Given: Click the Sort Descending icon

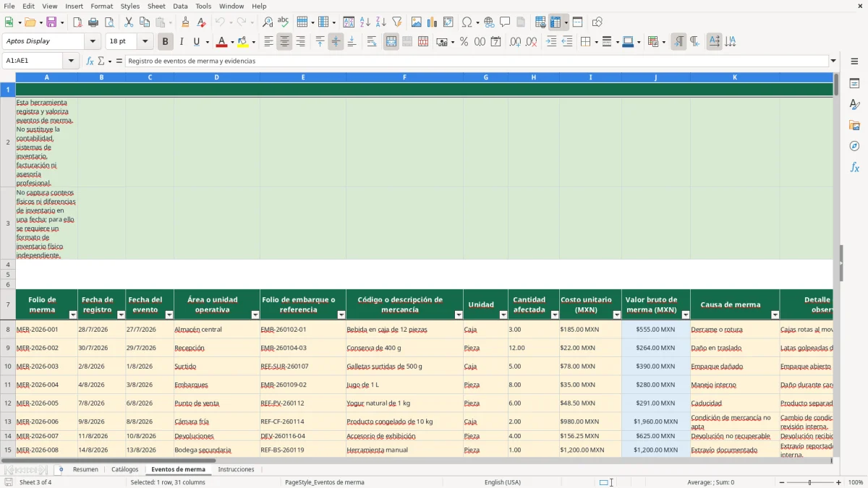Looking at the screenshot, I should 381,22.
